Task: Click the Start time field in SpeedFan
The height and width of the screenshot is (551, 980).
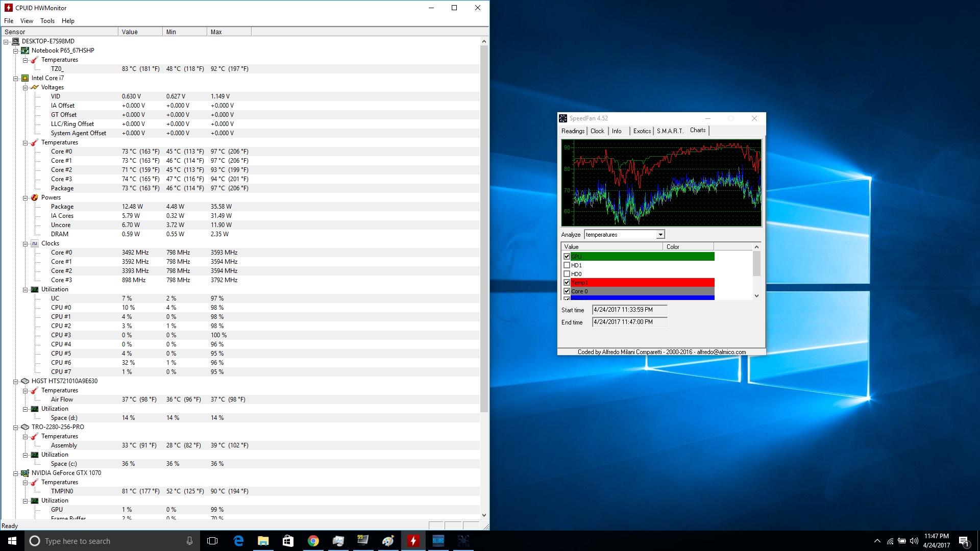Action: point(629,310)
